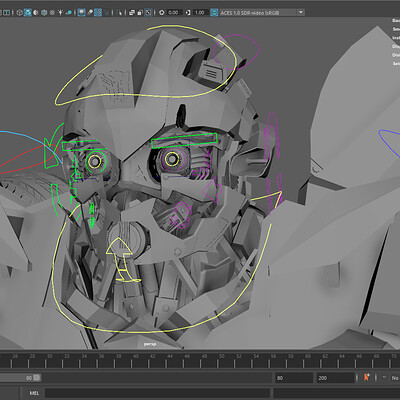Toggle Motion Blur icon
This screenshot has height=400, width=400.
(90, 13)
